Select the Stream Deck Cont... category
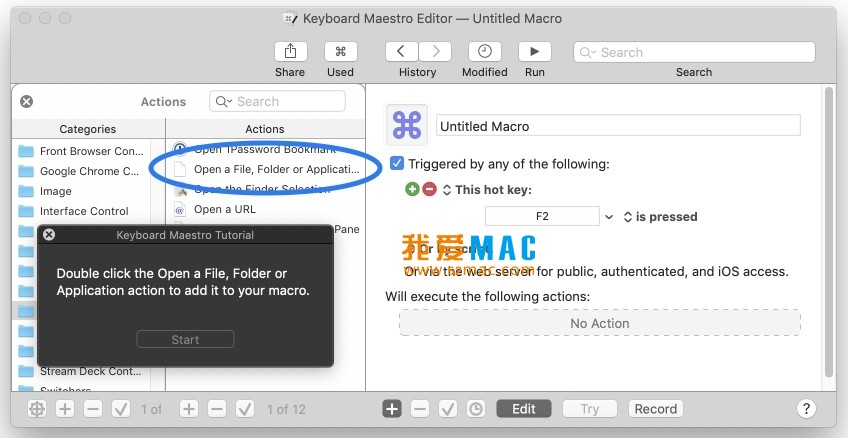Viewport: 848px width, 438px height. click(81, 371)
